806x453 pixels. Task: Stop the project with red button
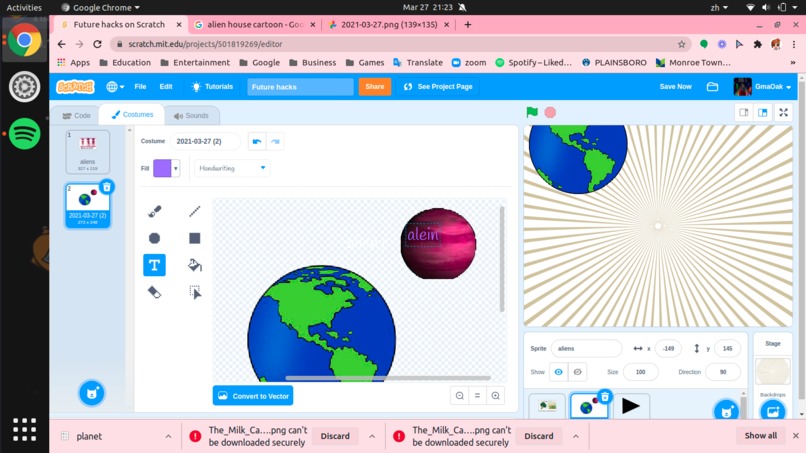[x=550, y=112]
